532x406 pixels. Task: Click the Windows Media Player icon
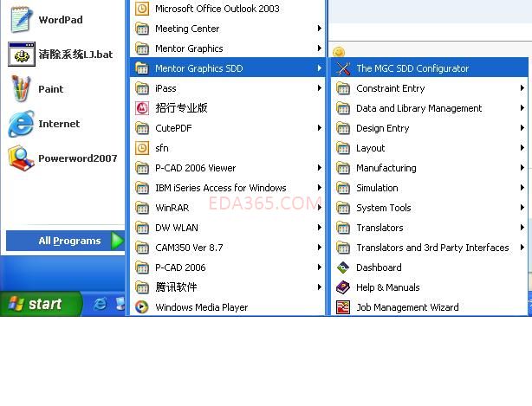coord(142,307)
